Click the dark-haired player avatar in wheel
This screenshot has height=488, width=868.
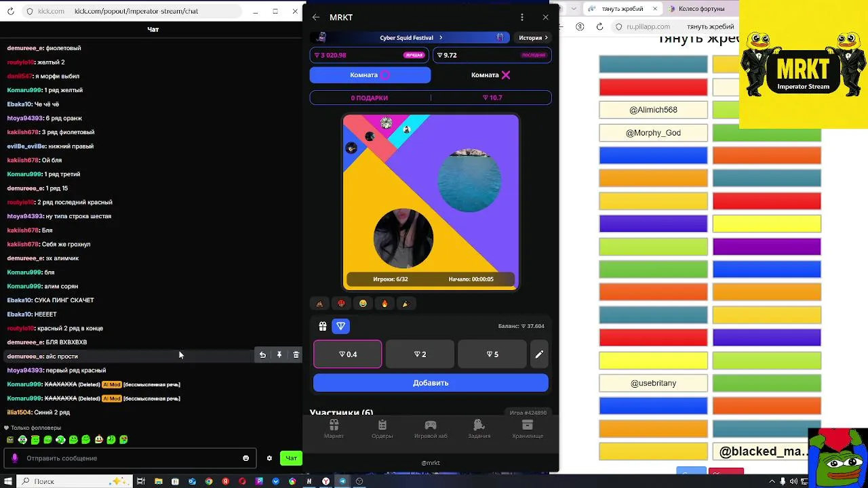pyautogui.click(x=403, y=239)
